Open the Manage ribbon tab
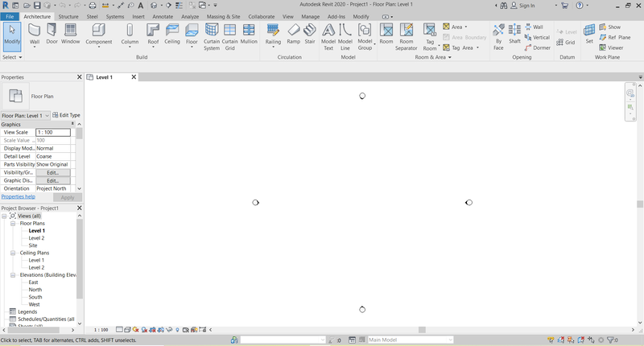Viewport: 644px width, 346px height. 310,16
